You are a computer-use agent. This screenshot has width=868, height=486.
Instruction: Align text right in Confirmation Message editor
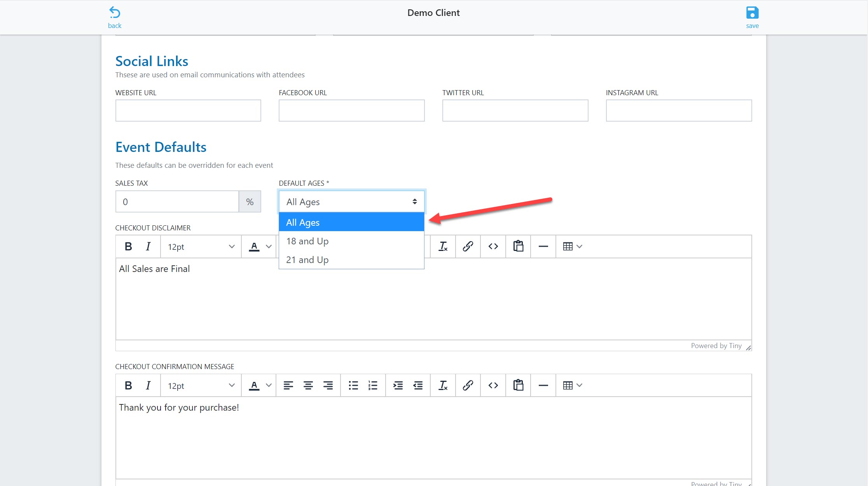pos(328,385)
